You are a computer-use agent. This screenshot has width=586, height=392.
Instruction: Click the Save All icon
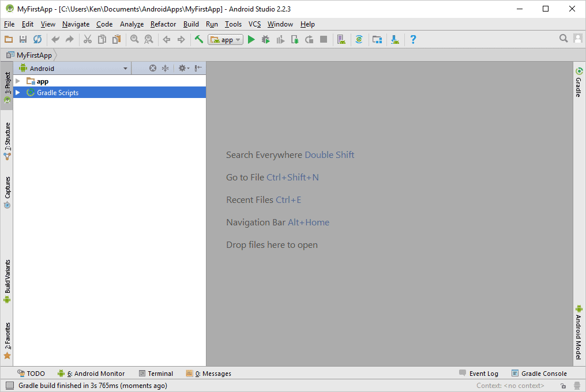click(x=23, y=39)
